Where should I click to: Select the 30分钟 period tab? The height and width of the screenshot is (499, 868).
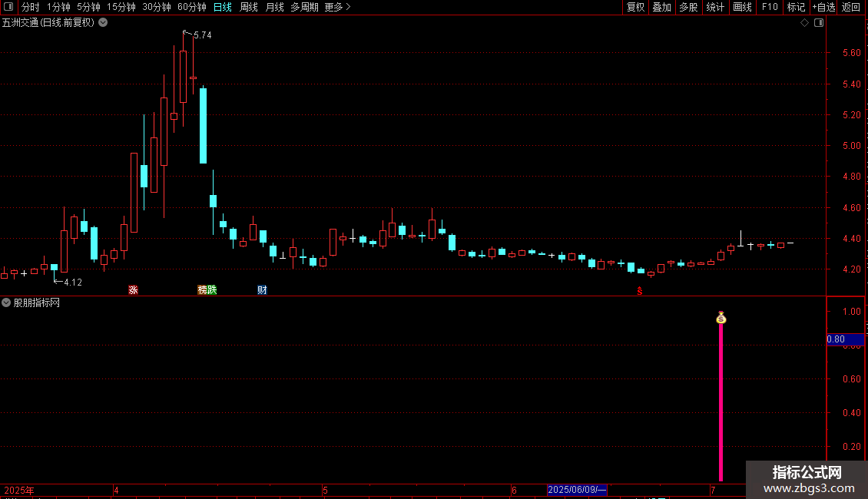click(157, 7)
